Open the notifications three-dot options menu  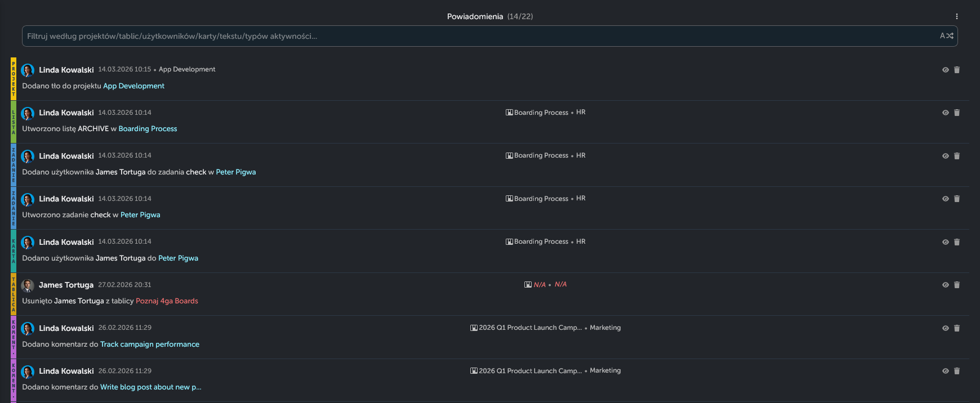956,16
